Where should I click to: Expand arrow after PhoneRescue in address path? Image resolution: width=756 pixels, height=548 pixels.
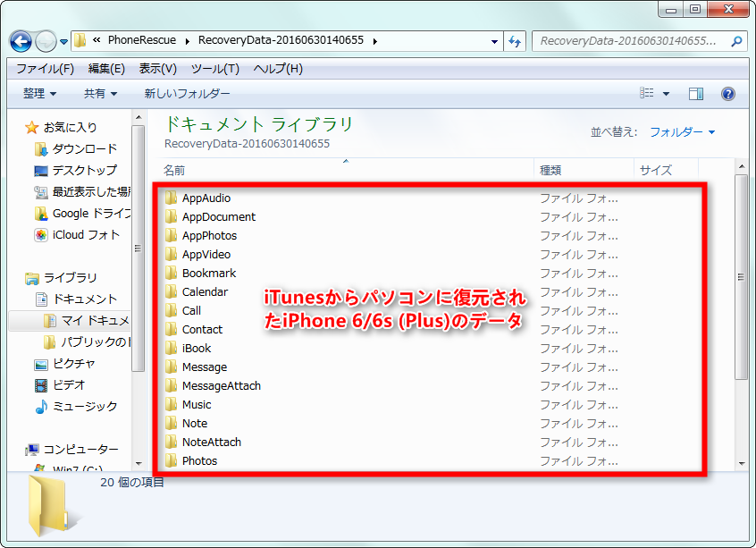(187, 41)
